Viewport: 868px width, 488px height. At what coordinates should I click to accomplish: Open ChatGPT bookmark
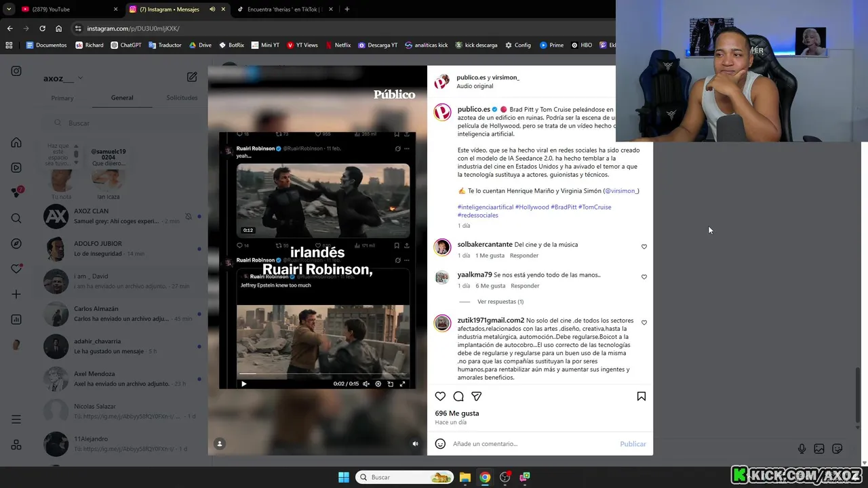click(x=125, y=45)
